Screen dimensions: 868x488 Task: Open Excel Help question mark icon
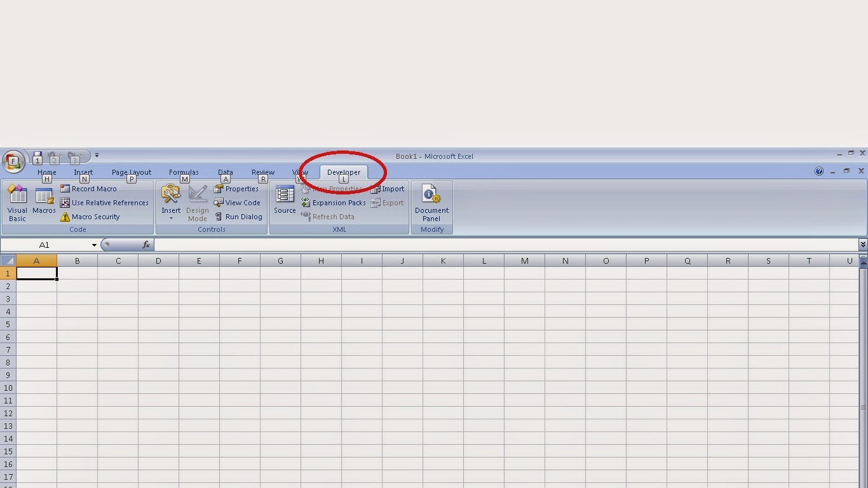(x=819, y=172)
